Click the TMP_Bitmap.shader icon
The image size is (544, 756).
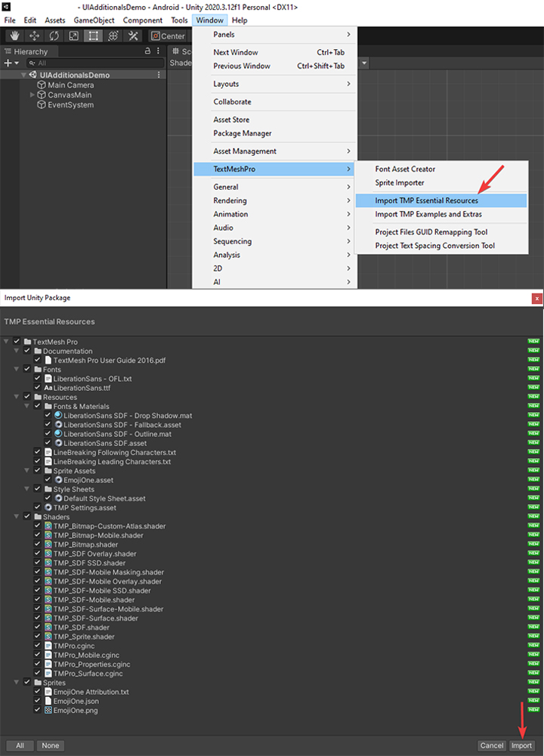pyautogui.click(x=48, y=544)
